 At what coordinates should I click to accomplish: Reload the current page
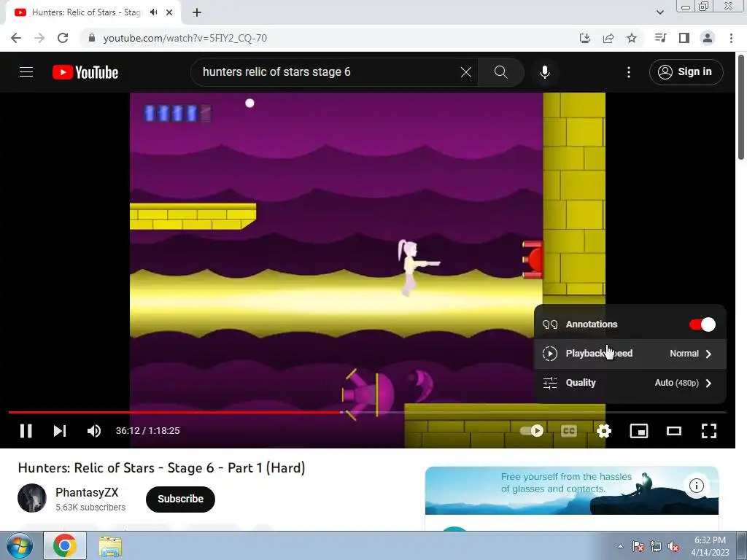[x=63, y=38]
